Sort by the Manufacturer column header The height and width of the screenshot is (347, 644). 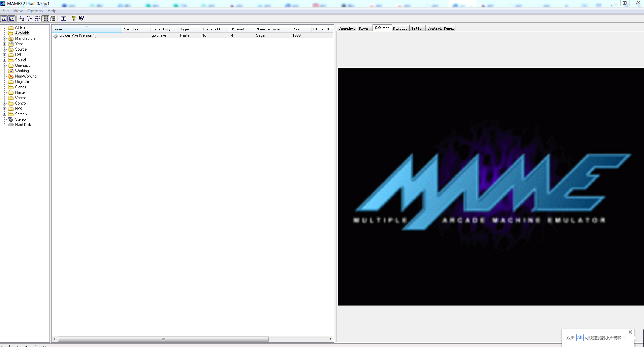click(x=273, y=29)
